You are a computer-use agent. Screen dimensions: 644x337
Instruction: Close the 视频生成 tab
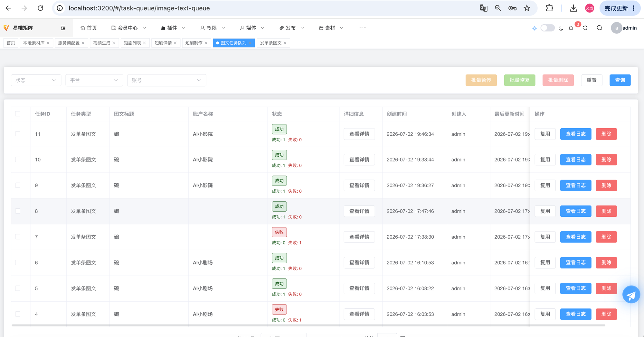(x=114, y=43)
